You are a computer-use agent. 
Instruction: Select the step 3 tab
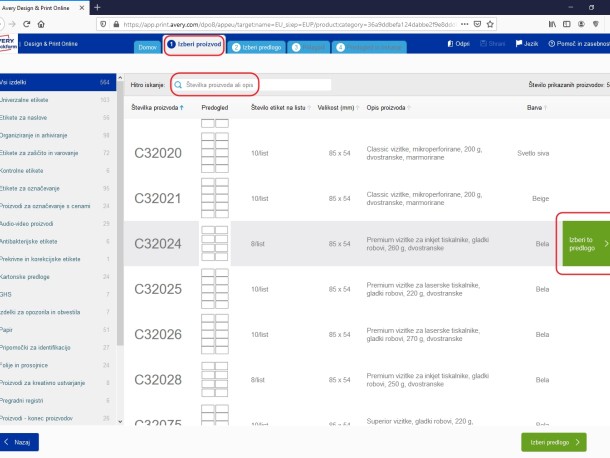pos(309,47)
